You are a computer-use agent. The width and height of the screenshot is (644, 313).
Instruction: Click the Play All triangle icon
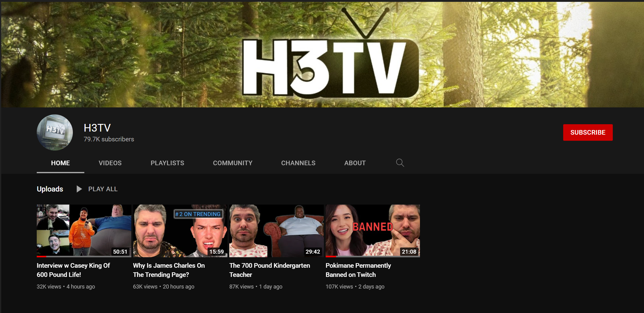(79, 189)
